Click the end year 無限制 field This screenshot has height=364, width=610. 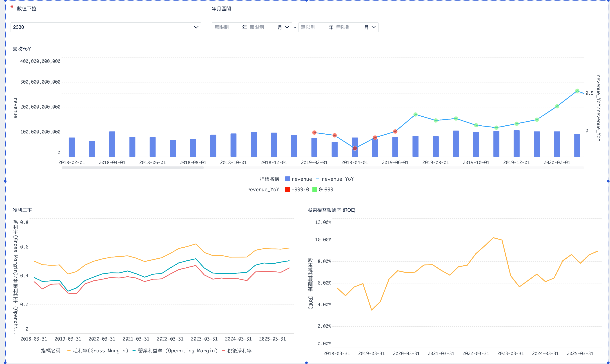point(308,27)
